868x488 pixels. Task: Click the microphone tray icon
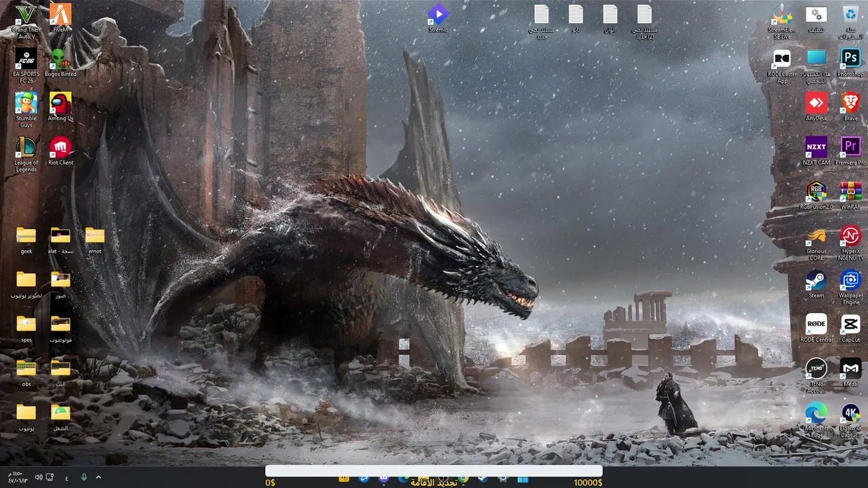pyautogui.click(x=84, y=477)
